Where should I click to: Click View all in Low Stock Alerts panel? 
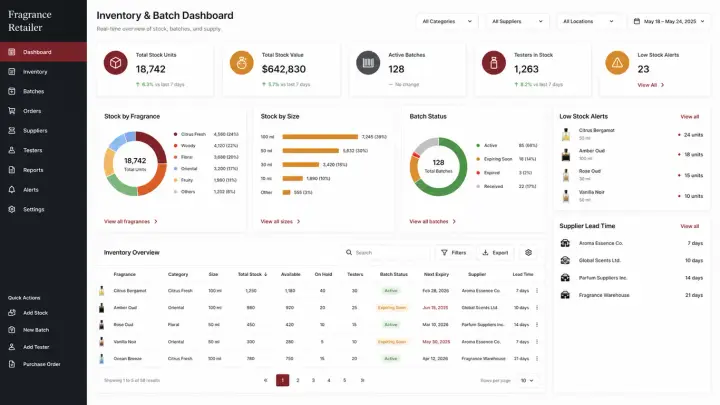tap(690, 117)
